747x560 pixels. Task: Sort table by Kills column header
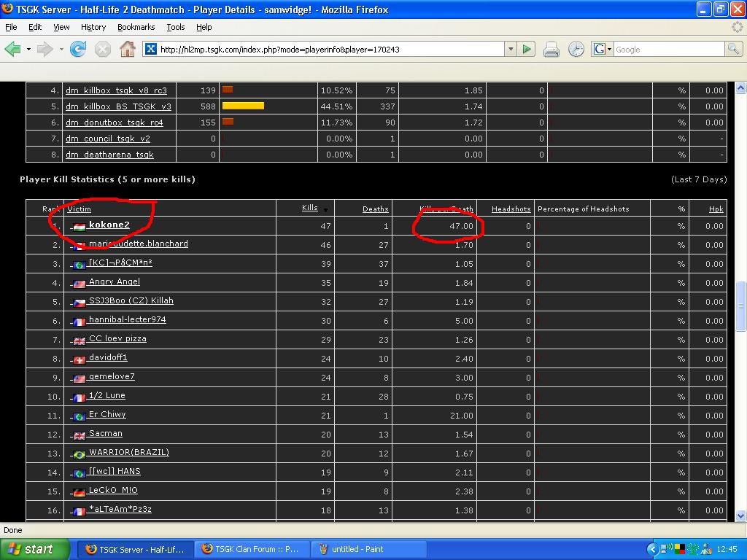(x=309, y=208)
